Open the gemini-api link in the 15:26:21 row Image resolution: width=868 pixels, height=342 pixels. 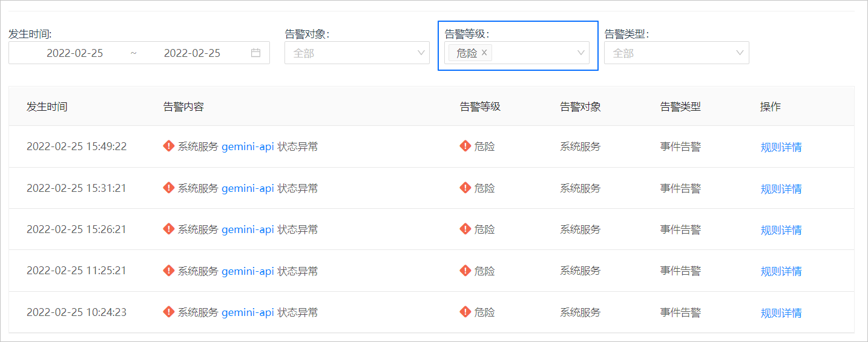tap(248, 229)
